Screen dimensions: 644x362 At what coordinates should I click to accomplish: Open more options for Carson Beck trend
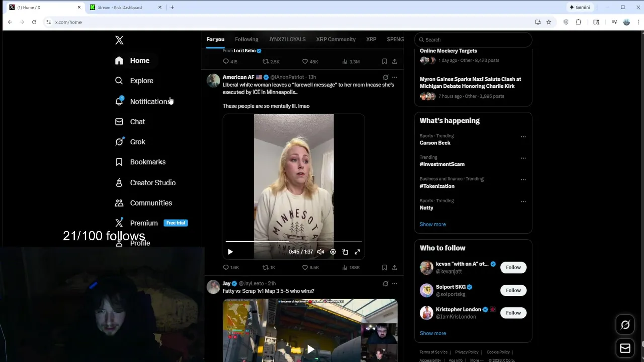(523, 137)
